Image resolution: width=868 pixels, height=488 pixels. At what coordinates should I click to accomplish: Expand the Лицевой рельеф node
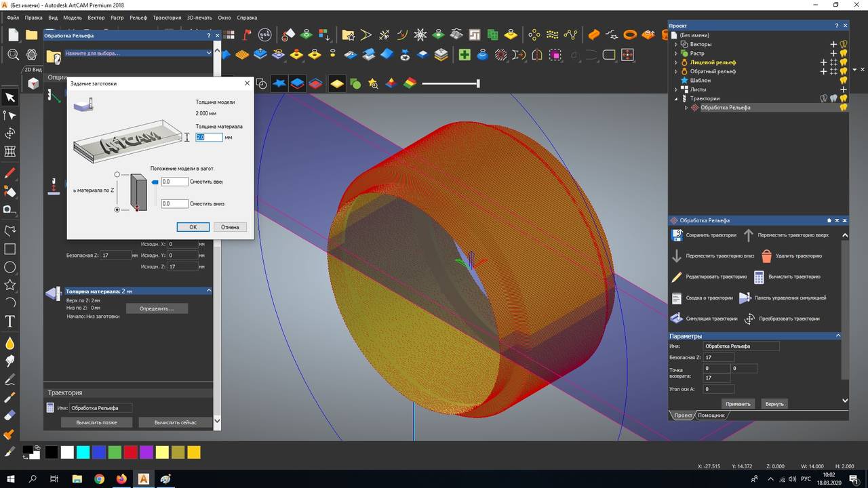tap(675, 62)
